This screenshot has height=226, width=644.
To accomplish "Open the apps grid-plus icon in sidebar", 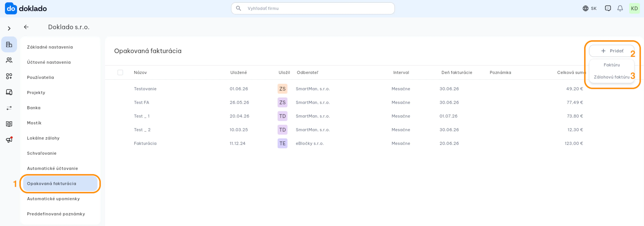I will tap(9, 76).
